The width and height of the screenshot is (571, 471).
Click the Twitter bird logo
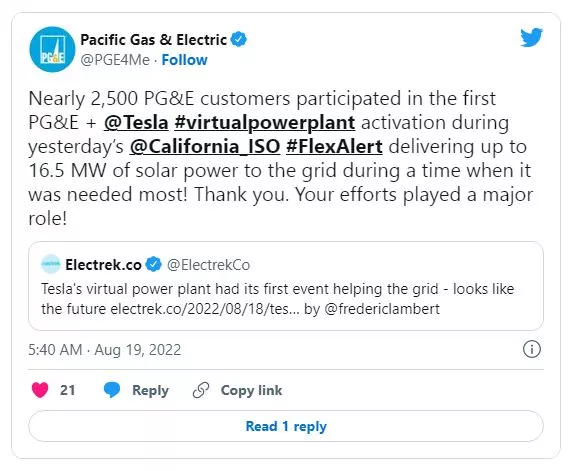531,38
